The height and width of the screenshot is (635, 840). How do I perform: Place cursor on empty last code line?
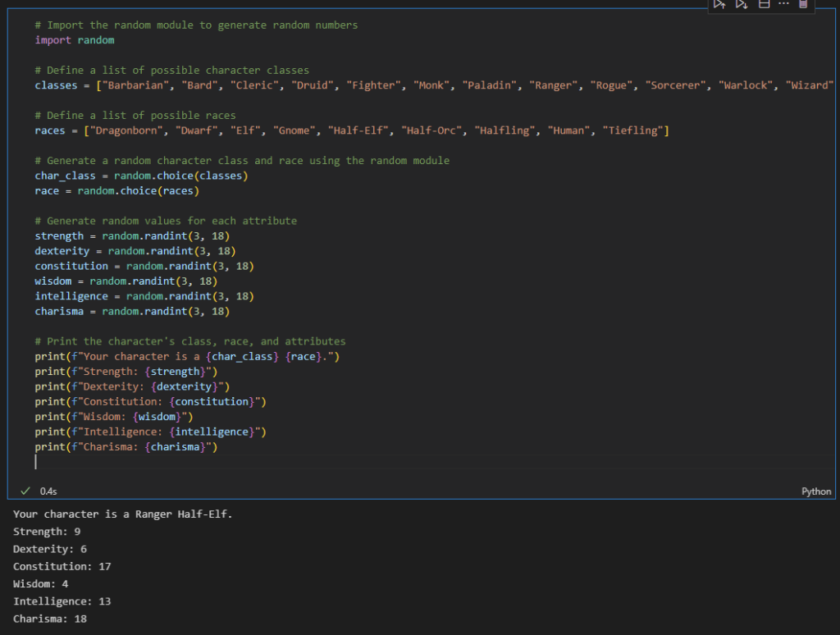pos(434,462)
